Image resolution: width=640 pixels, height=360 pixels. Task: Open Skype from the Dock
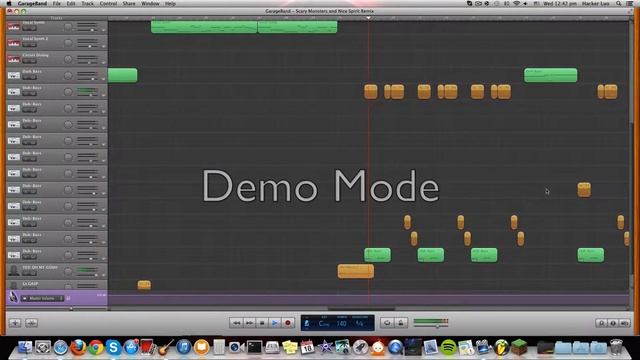coord(113,347)
